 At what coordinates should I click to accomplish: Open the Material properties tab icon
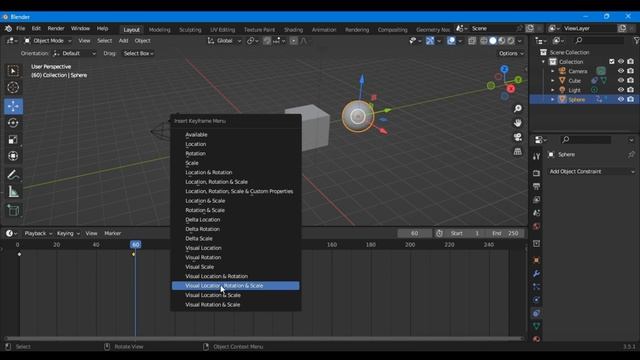pos(536,339)
